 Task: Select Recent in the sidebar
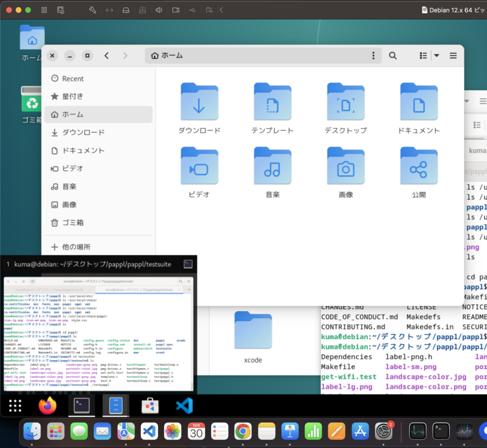[72, 78]
